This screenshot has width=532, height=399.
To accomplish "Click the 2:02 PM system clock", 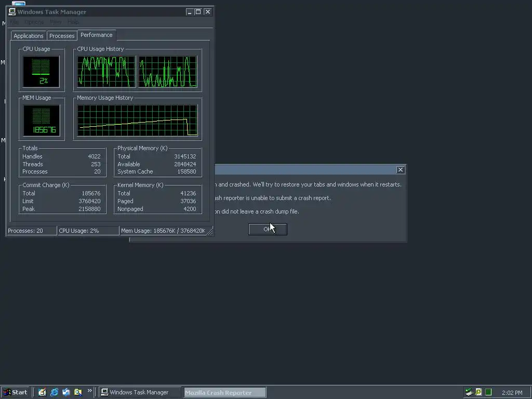I will (x=512, y=393).
